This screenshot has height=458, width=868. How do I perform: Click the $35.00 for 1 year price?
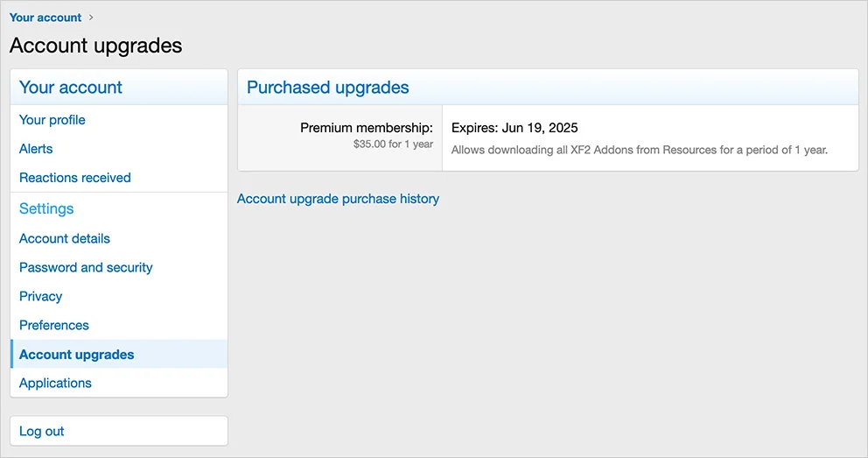pyautogui.click(x=393, y=144)
